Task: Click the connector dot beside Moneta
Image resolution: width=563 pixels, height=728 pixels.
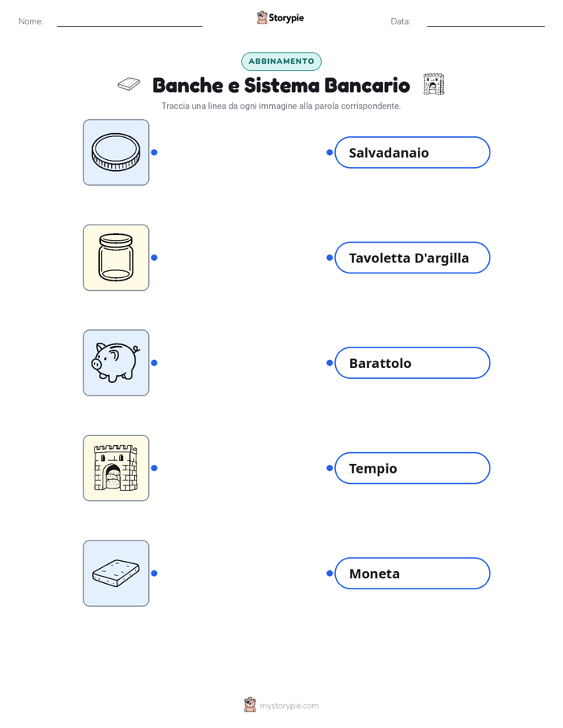Action: [x=330, y=574]
